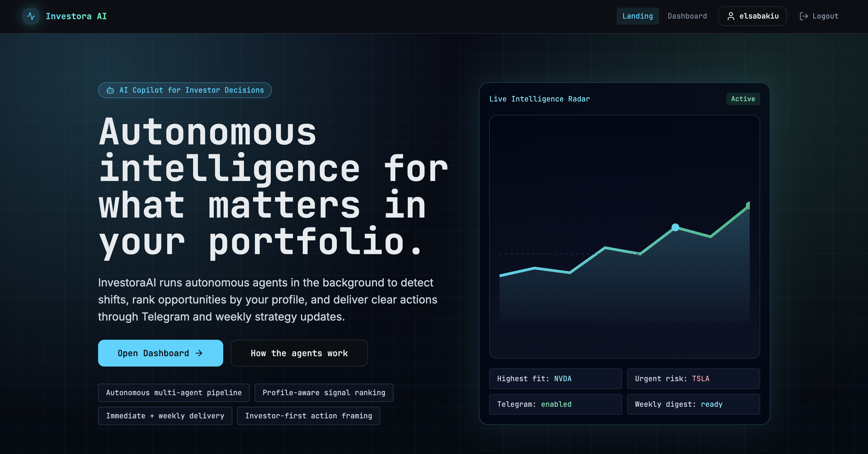Click the blue data point on the chart

click(x=675, y=227)
